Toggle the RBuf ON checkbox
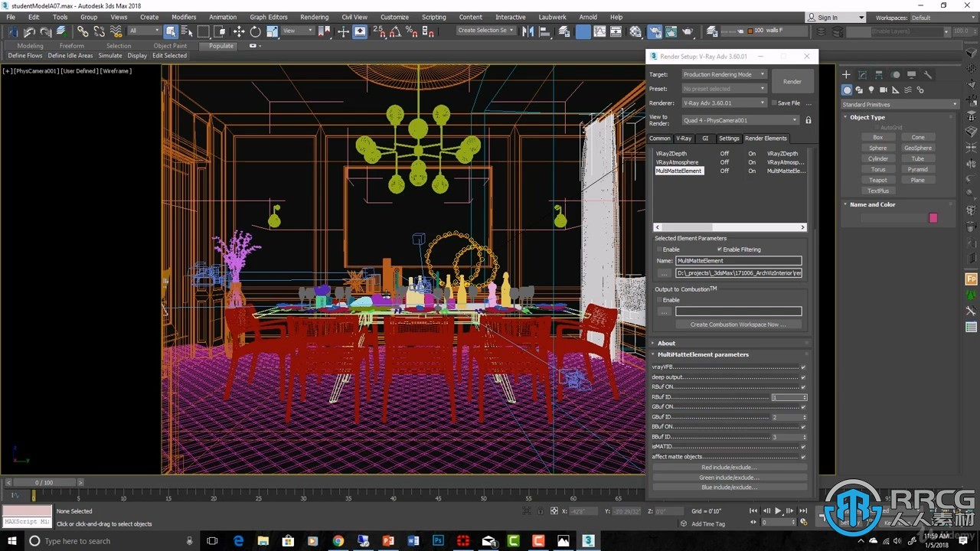 [803, 387]
